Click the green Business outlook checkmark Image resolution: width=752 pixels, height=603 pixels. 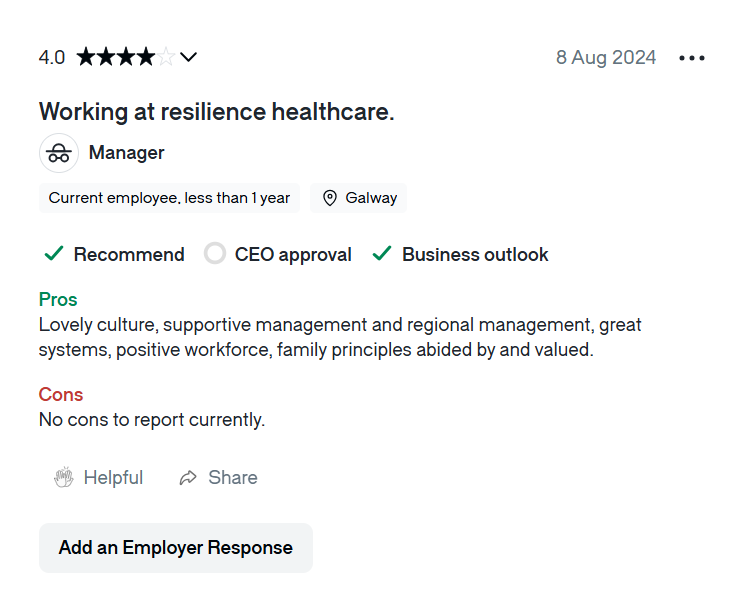click(x=381, y=254)
